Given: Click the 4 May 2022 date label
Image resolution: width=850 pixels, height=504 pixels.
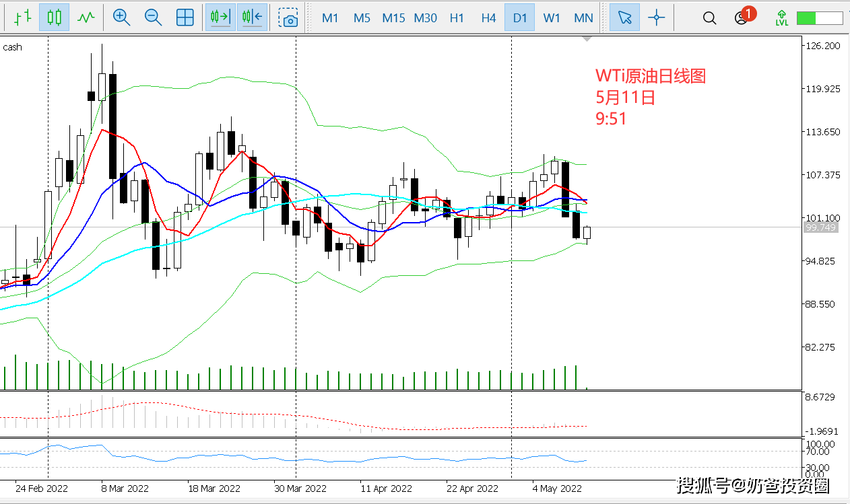Looking at the screenshot, I should 557,489.
